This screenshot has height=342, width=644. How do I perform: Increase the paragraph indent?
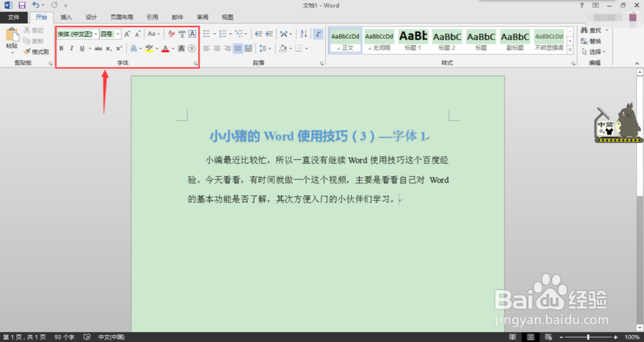point(269,34)
